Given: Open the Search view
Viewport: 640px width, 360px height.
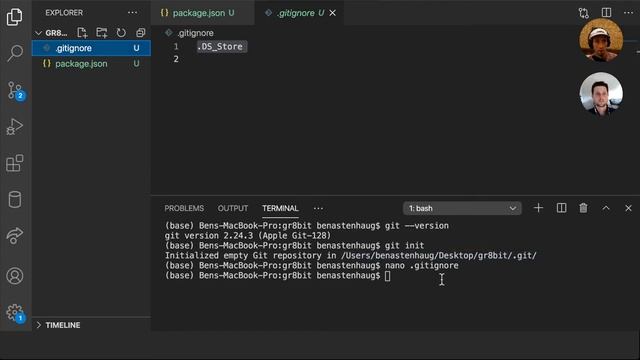Looking at the screenshot, I should tap(15, 53).
